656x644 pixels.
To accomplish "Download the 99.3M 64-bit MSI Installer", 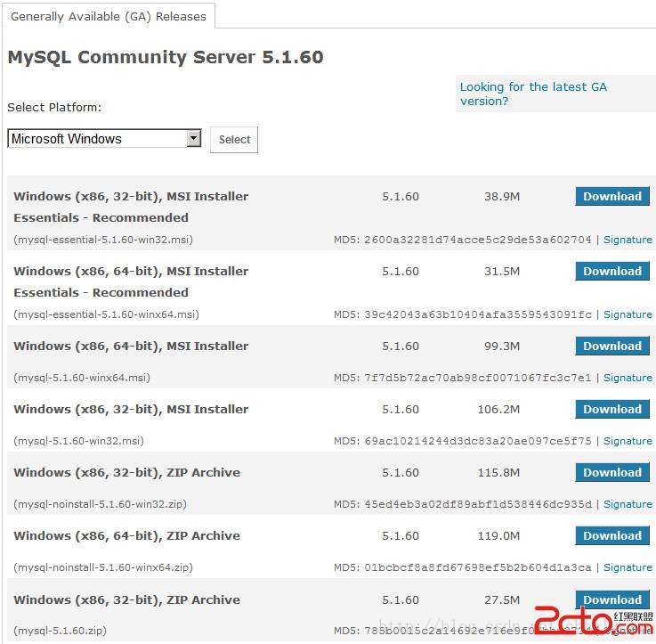I will pyautogui.click(x=611, y=346).
